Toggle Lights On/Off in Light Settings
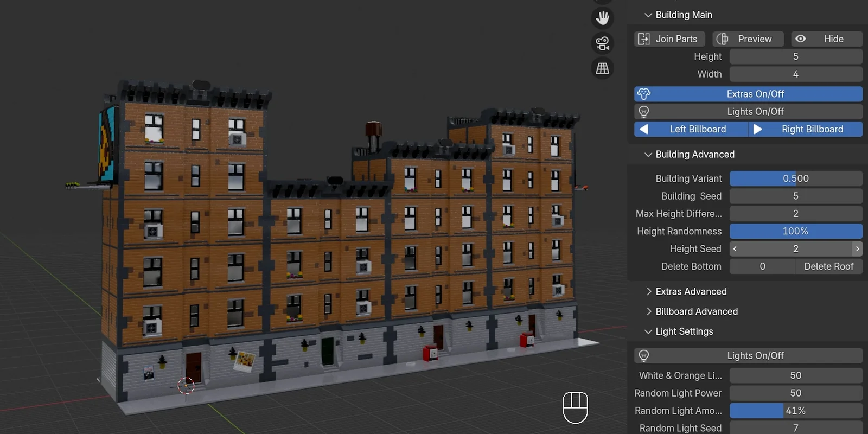 (x=748, y=356)
